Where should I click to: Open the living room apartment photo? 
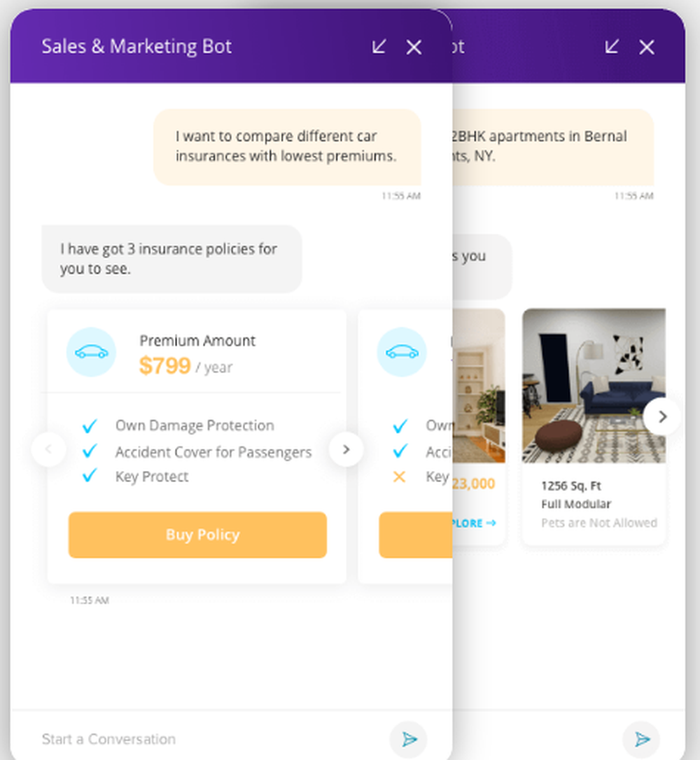coord(594,386)
